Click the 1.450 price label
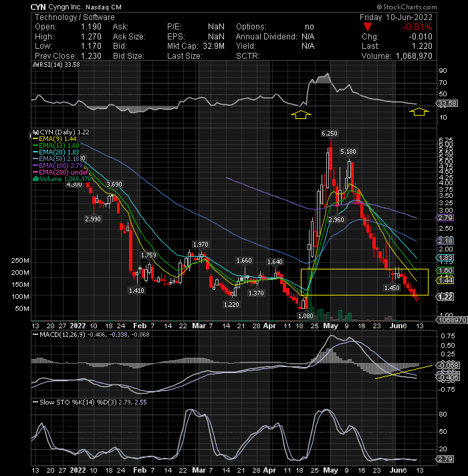 coord(392,287)
